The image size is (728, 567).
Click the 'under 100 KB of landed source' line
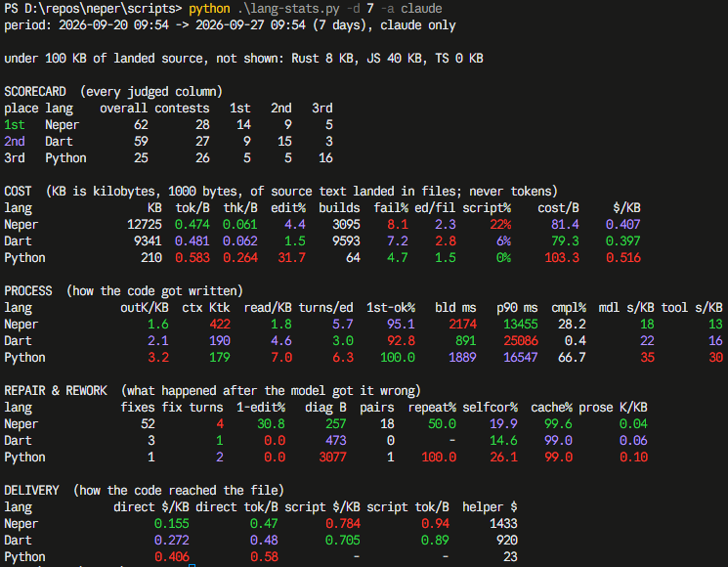click(243, 59)
